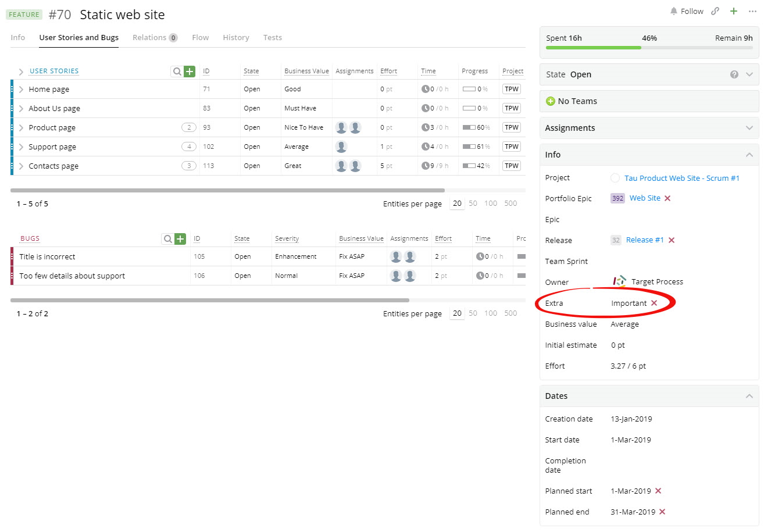The width and height of the screenshot is (764, 532).
Task: Click project color circle next to Tau Product
Action: pyautogui.click(x=615, y=178)
